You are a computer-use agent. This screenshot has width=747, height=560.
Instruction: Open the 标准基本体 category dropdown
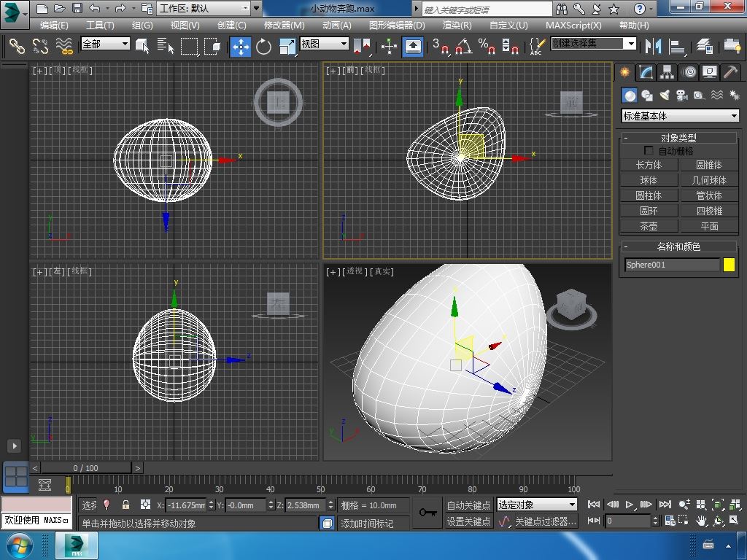click(680, 116)
